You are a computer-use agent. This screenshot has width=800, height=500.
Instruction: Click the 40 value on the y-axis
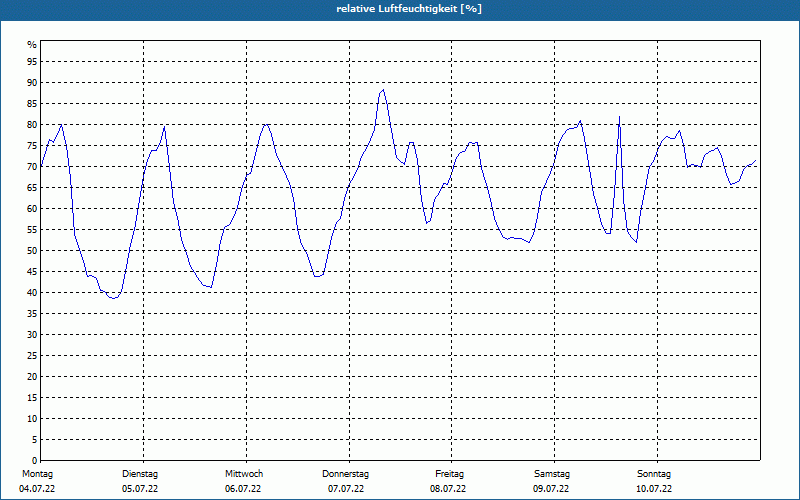point(32,293)
